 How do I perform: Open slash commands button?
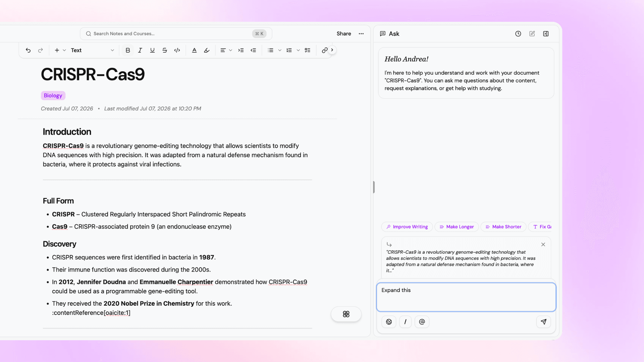[x=405, y=322]
